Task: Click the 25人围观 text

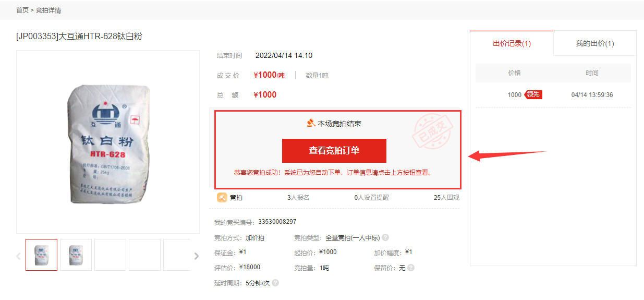Action: [x=446, y=198]
